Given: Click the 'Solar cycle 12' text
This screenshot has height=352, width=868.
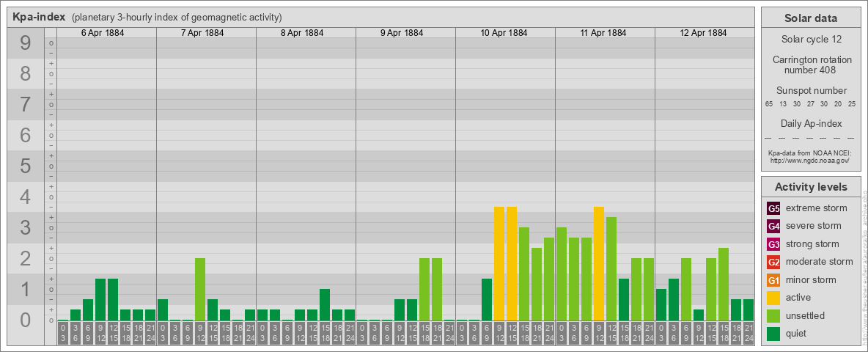Looking at the screenshot, I should tap(811, 40).
